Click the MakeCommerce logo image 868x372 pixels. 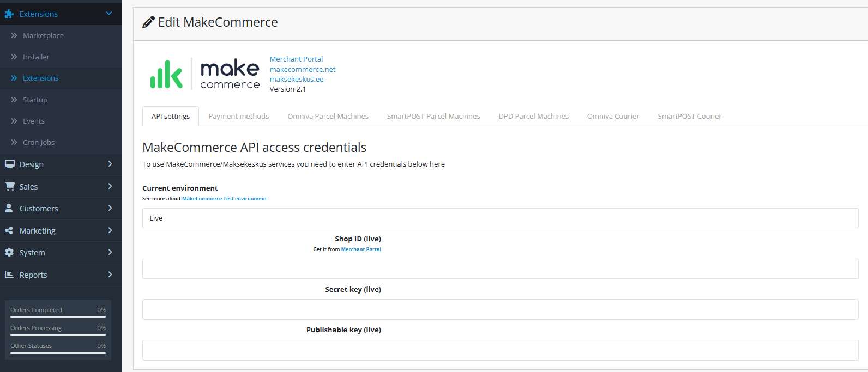pyautogui.click(x=205, y=74)
